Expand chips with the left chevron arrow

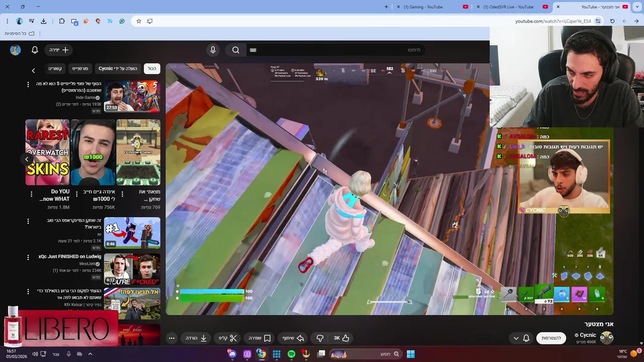coord(33,70)
